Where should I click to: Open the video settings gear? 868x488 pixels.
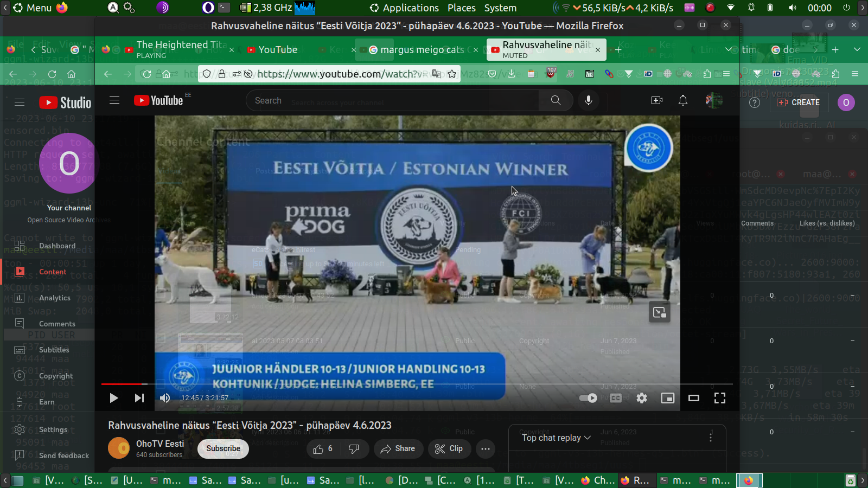coord(642,398)
